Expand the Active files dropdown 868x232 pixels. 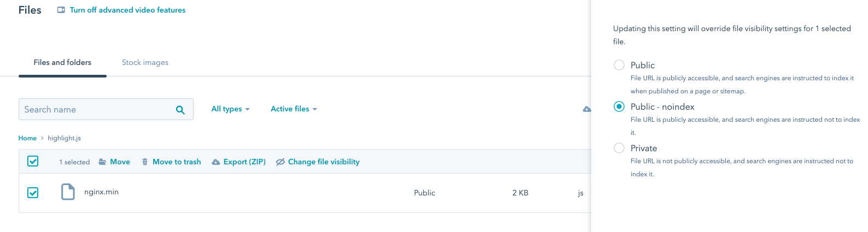(x=294, y=109)
